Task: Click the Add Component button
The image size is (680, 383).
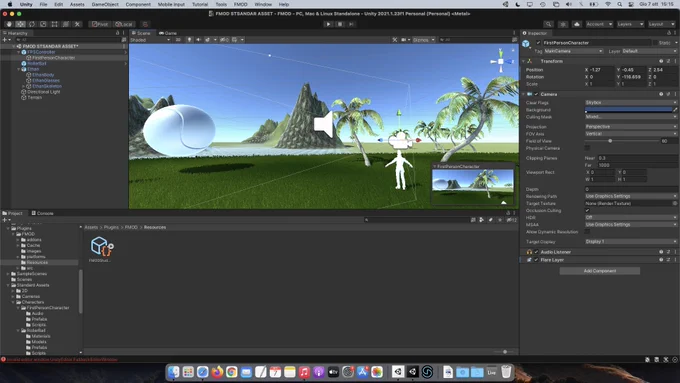Action: pyautogui.click(x=599, y=271)
